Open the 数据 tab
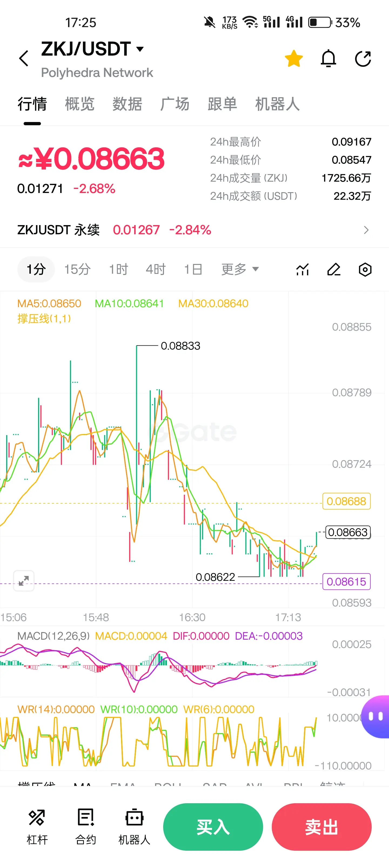389x868 pixels. pyautogui.click(x=127, y=104)
